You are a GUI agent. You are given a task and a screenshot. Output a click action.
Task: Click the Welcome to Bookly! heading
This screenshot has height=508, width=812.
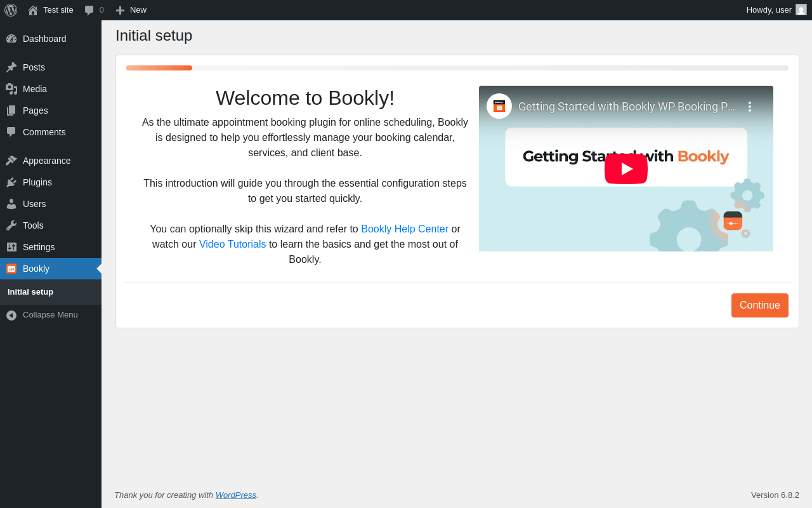(x=305, y=98)
